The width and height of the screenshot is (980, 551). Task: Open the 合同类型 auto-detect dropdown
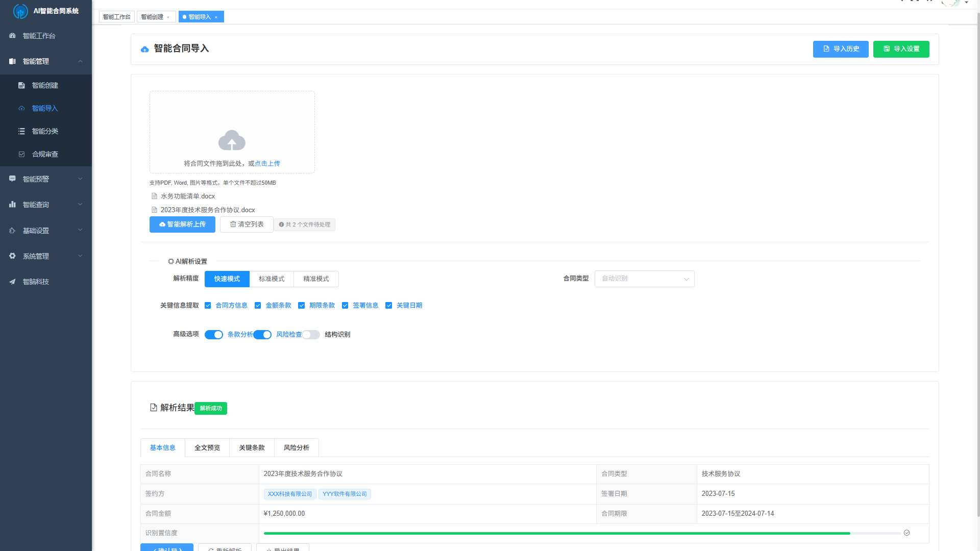tap(644, 279)
